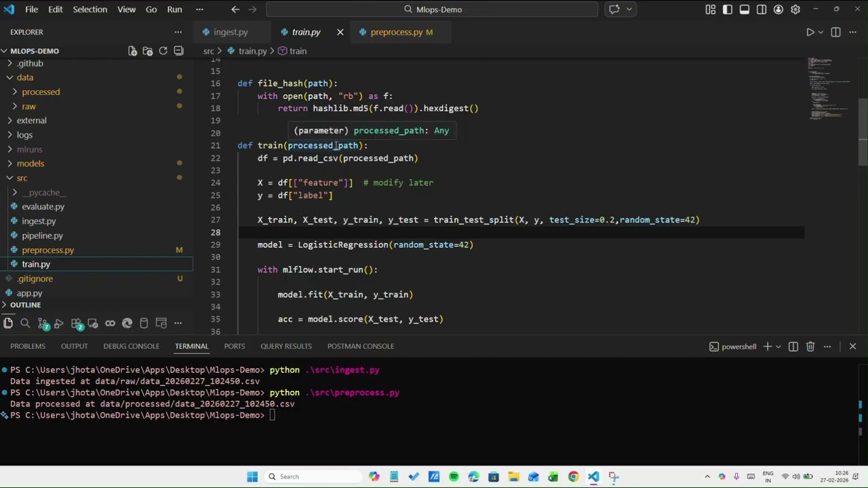Screen dimensions: 868x488
Task: Open the File Explorer folder on the taskbar
Action: click(513, 476)
